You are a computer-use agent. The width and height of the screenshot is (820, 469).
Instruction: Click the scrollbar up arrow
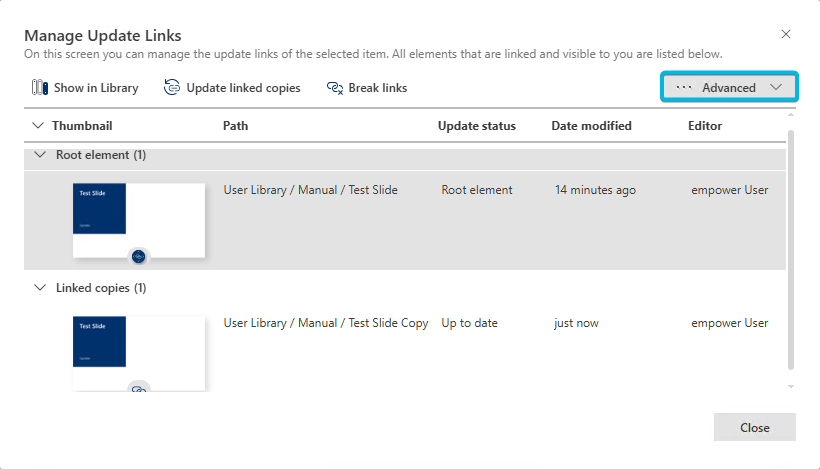[x=791, y=115]
